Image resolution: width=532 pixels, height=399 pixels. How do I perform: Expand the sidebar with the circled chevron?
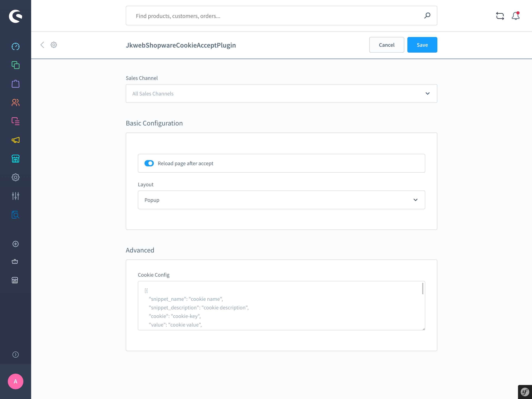15,354
